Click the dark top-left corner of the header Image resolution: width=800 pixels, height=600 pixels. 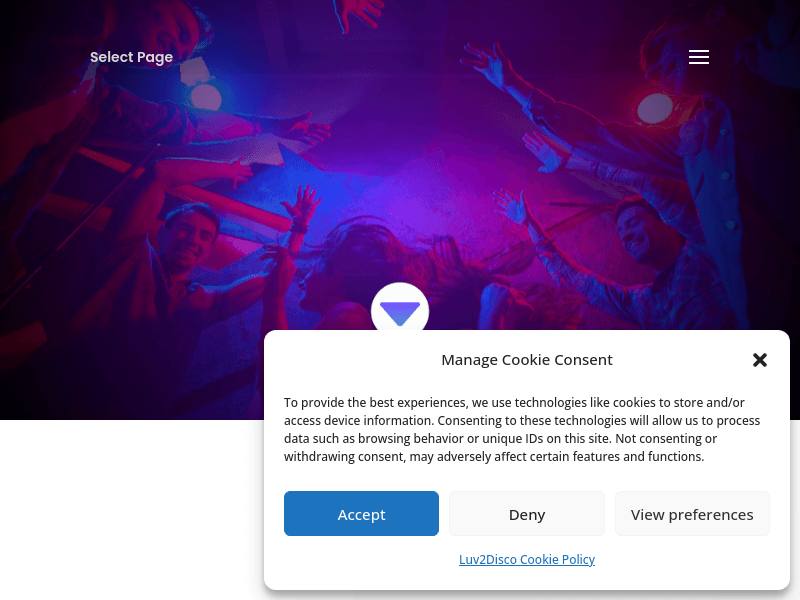(x=20, y=20)
